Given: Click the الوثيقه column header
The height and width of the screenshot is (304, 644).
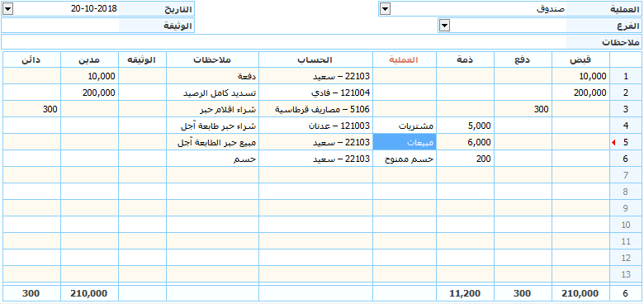Looking at the screenshot, I should point(143,60).
